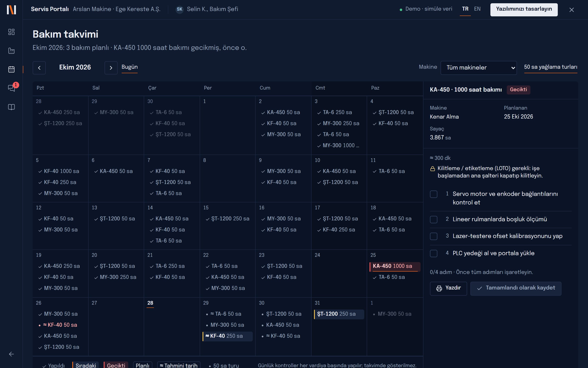Click the Gecikti status badge in panel
This screenshot has width=588, height=368.
[x=518, y=90]
